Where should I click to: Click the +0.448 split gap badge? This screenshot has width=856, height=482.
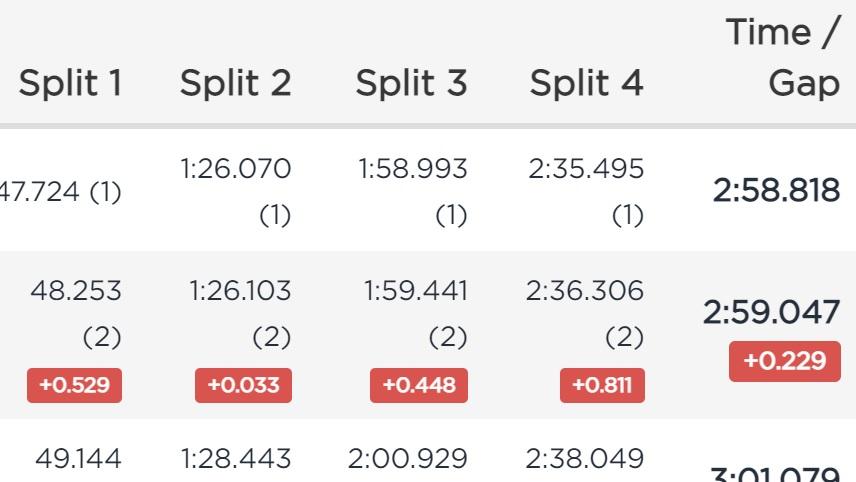pos(419,385)
